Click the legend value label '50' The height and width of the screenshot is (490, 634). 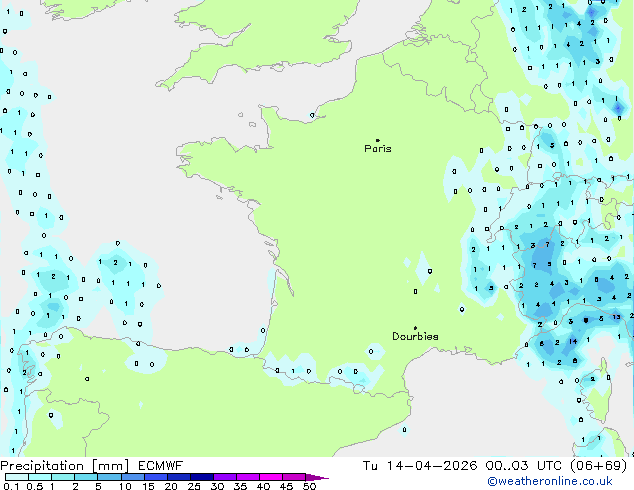(309, 486)
